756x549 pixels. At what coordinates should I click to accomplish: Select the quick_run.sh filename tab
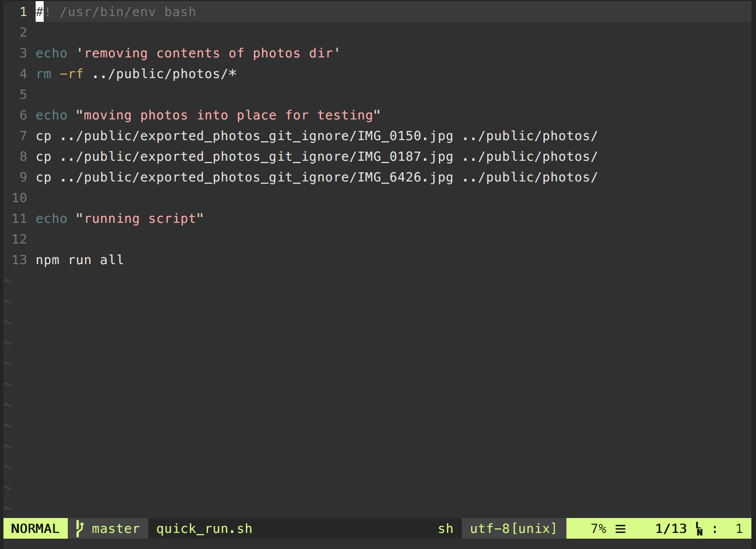[203, 528]
